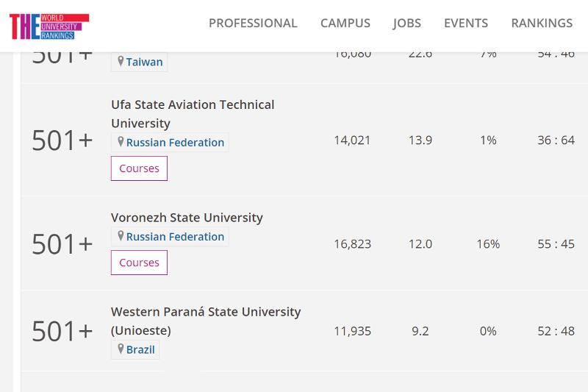Open Voronezh State University profile link
The height and width of the screenshot is (392, 588).
coord(187,217)
